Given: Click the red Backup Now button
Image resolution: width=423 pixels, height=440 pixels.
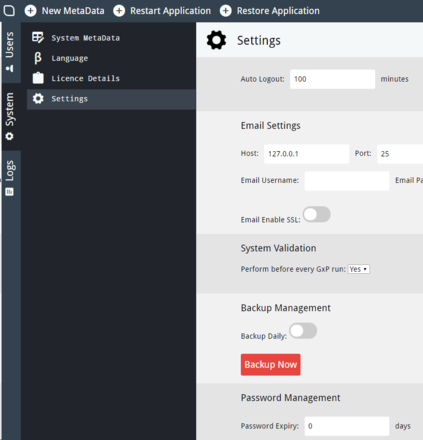Looking at the screenshot, I should [x=271, y=365].
